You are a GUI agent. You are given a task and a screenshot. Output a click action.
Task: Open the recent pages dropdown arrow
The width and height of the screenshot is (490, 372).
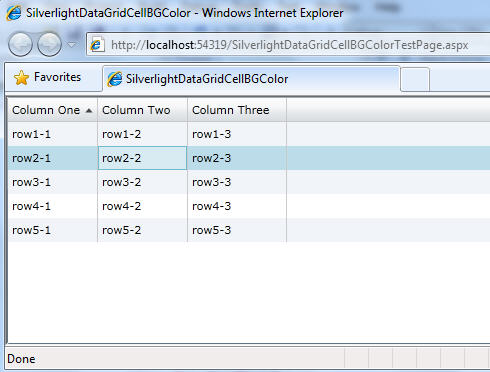click(72, 44)
